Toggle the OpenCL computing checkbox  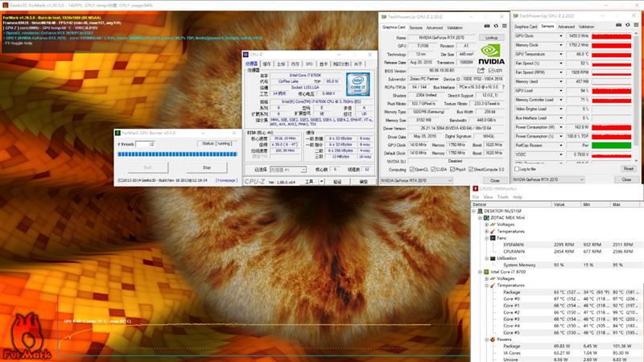(413, 170)
